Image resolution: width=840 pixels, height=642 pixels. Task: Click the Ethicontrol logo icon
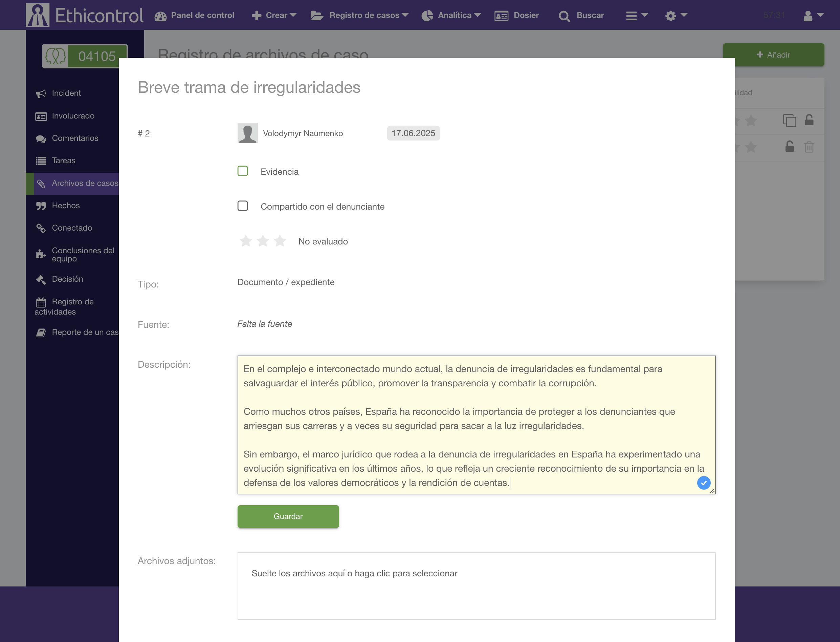coord(38,15)
